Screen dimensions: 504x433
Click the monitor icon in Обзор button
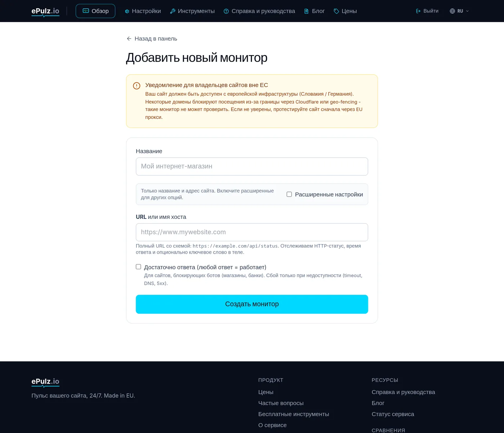(86, 11)
